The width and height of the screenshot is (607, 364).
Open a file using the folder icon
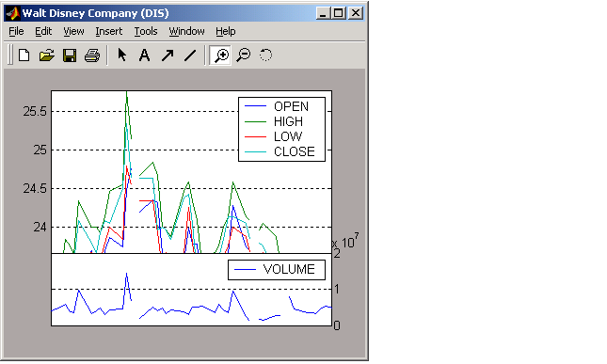(47, 55)
